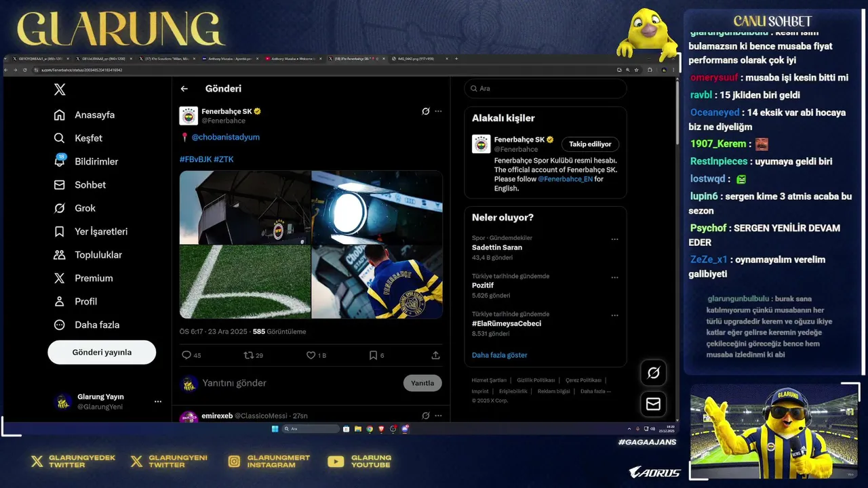Open options dots for #ElaRümeysaCebeci trend

[614, 315]
